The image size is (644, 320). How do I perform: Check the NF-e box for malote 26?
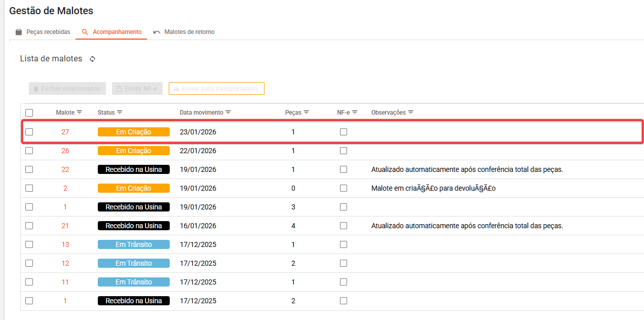[x=344, y=151]
